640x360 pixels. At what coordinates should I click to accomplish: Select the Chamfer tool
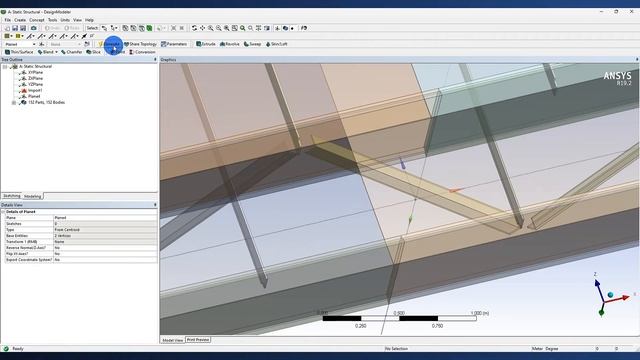coord(71,52)
